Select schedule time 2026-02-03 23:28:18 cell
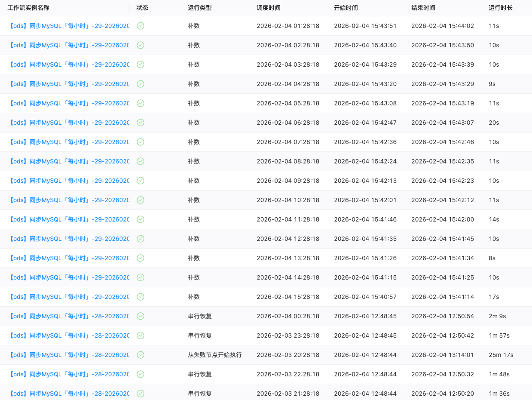The height and width of the screenshot is (400, 532). 288,335
